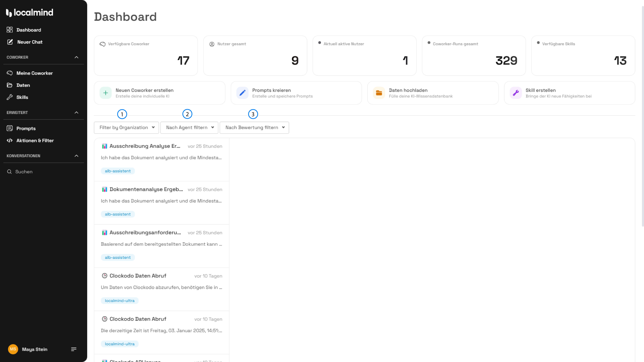644x362 pixels.
Task: Click the Neuer Chat pencil icon
Action: pos(10,42)
